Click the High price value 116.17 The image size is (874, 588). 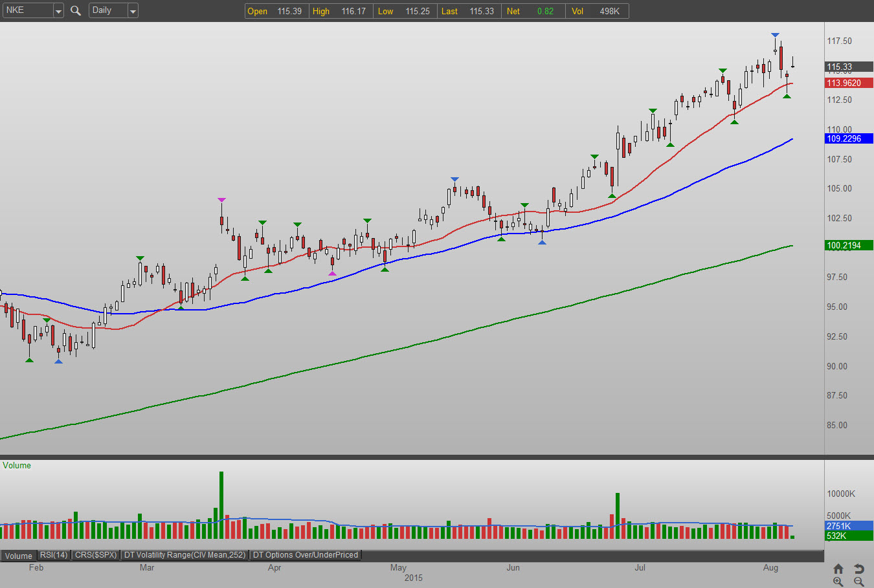pos(353,11)
